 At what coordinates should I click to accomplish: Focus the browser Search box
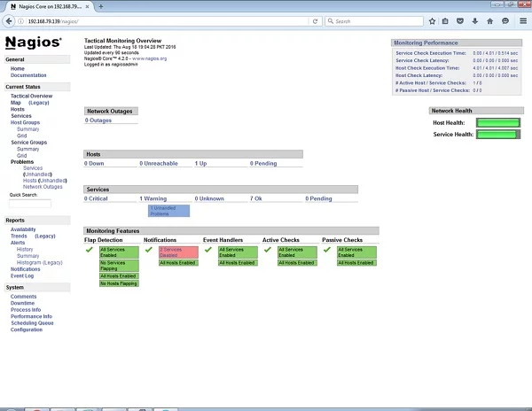pos(374,21)
